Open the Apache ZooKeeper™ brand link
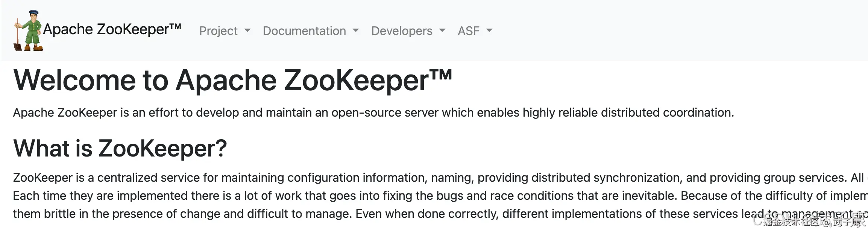Image resolution: width=868 pixels, height=234 pixels. pyautogui.click(x=112, y=29)
